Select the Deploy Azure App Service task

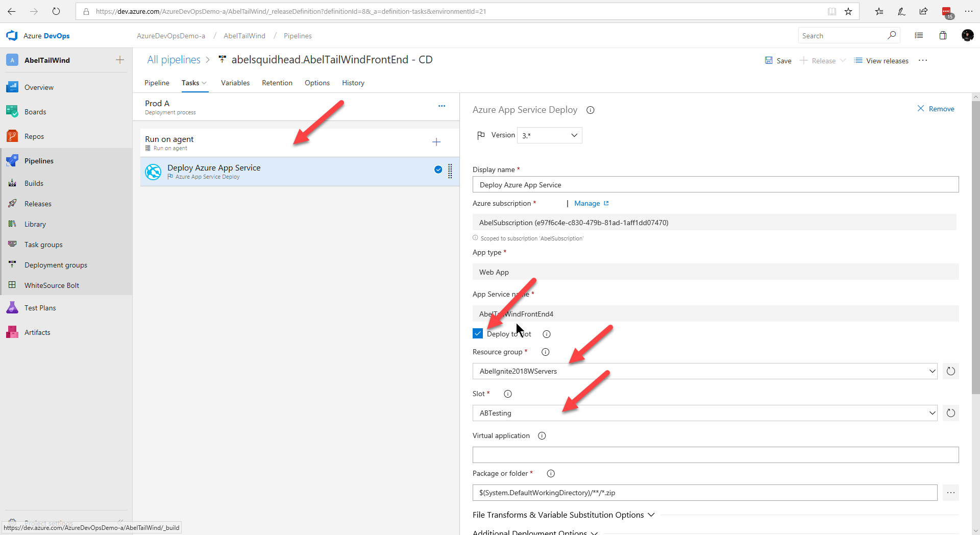click(x=300, y=172)
